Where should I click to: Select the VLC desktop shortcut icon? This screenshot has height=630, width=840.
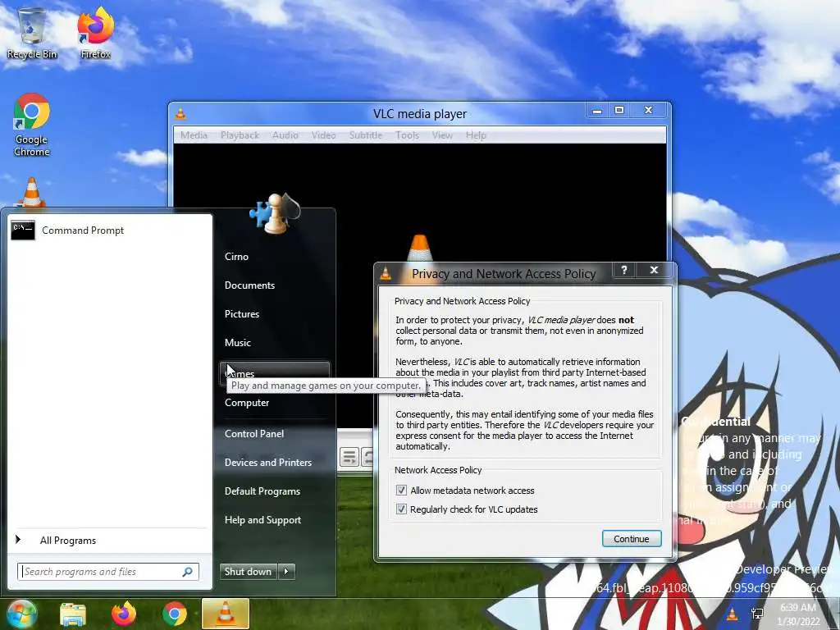(x=32, y=192)
